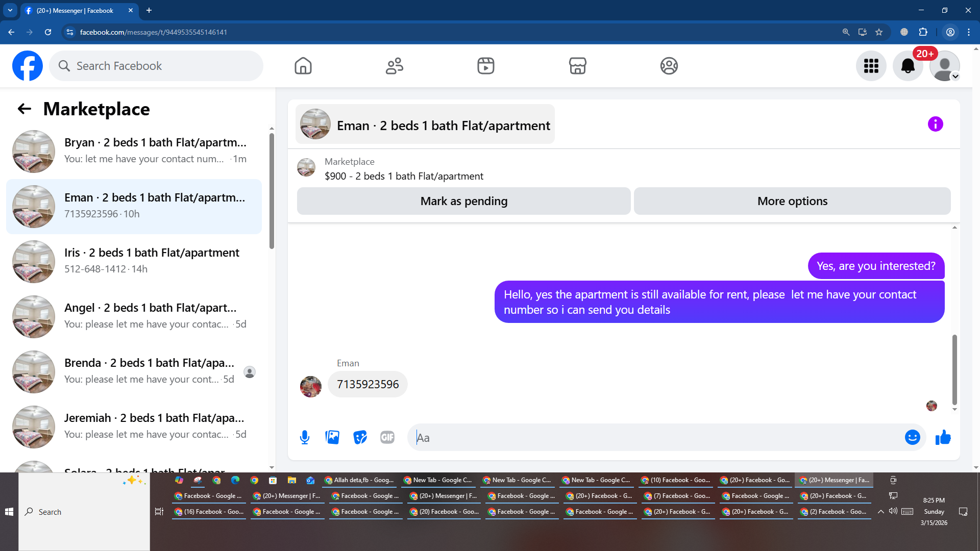This screenshot has width=980, height=551.
Task: Open Jeremiah's conversation
Action: (x=134, y=427)
